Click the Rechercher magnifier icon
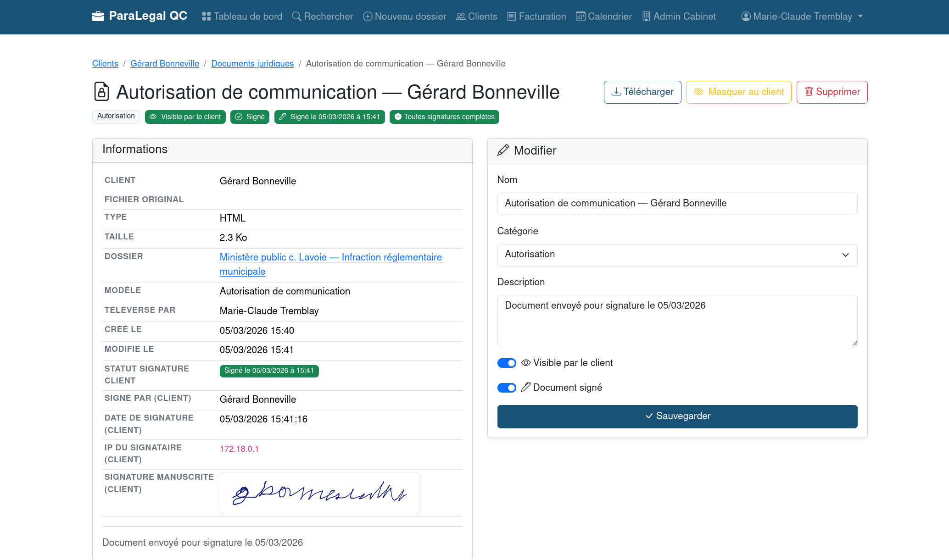This screenshot has width=949, height=560. tap(296, 17)
